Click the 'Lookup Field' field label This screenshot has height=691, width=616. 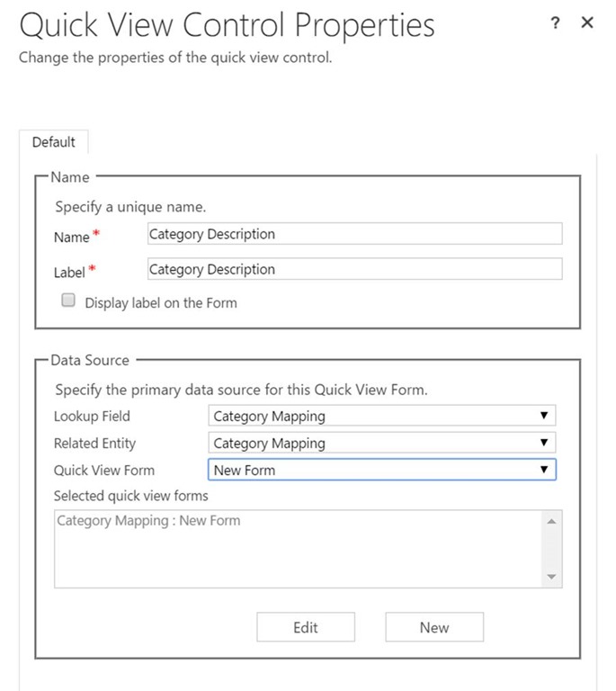[92, 416]
